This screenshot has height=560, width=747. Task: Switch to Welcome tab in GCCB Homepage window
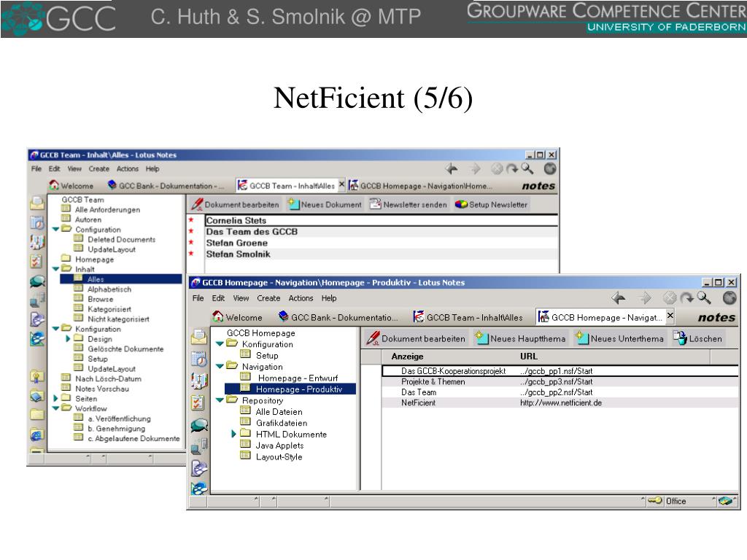tap(238, 317)
